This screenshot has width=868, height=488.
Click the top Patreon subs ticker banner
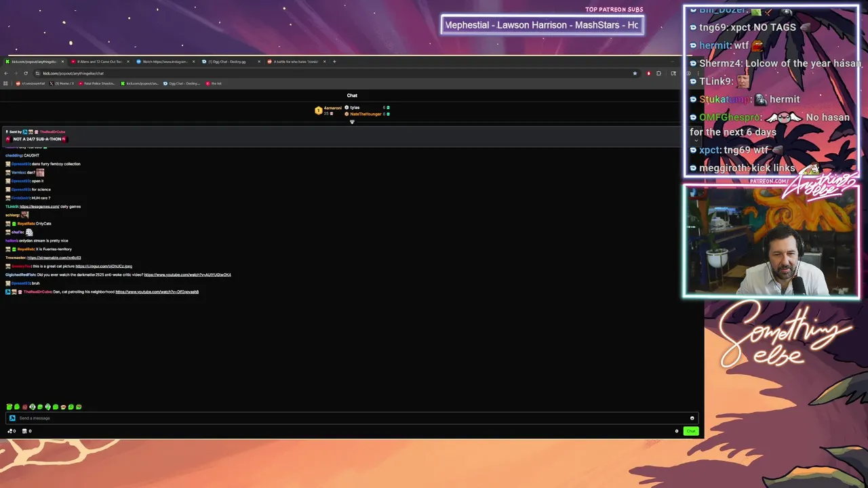(542, 25)
